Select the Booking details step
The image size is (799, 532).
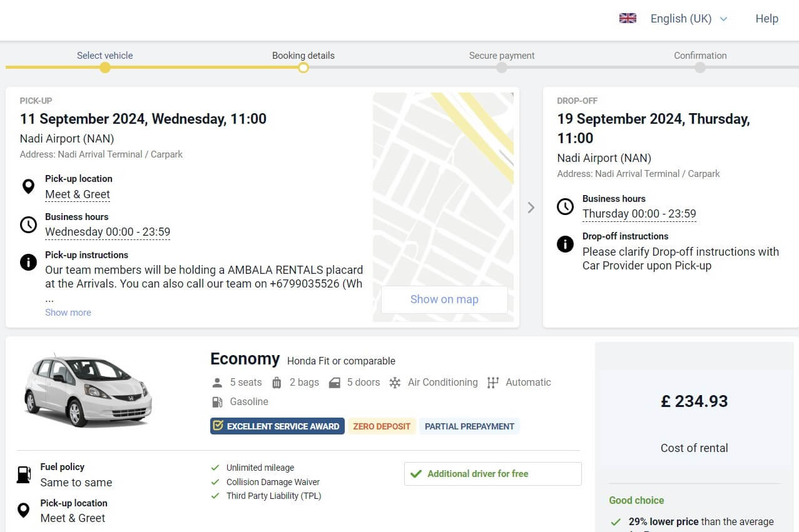pyautogui.click(x=303, y=56)
